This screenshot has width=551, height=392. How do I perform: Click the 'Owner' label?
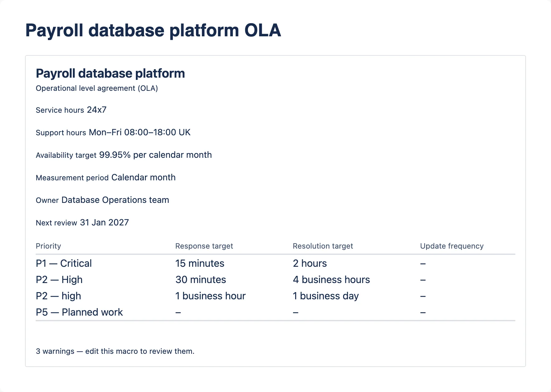coord(47,200)
